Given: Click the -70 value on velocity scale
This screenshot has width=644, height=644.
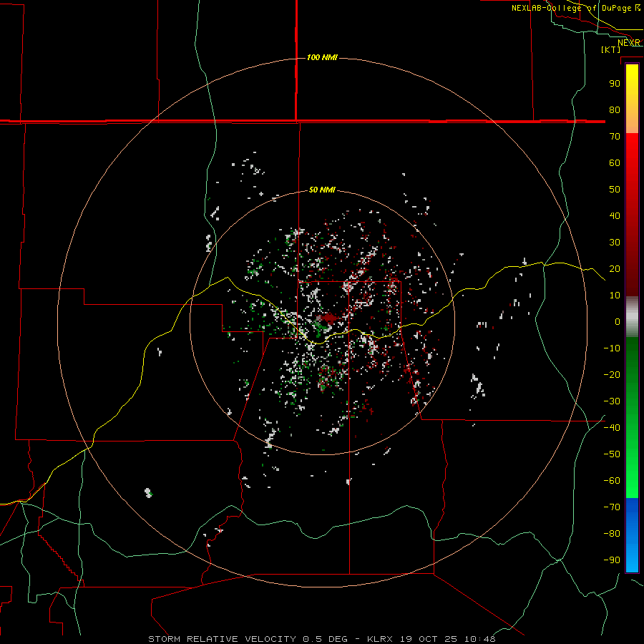Looking at the screenshot, I should (612, 507).
